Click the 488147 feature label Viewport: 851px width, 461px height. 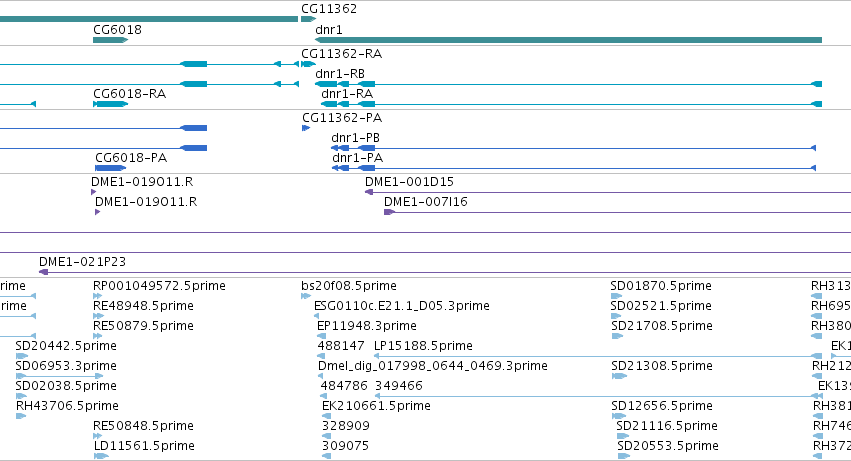(341, 346)
